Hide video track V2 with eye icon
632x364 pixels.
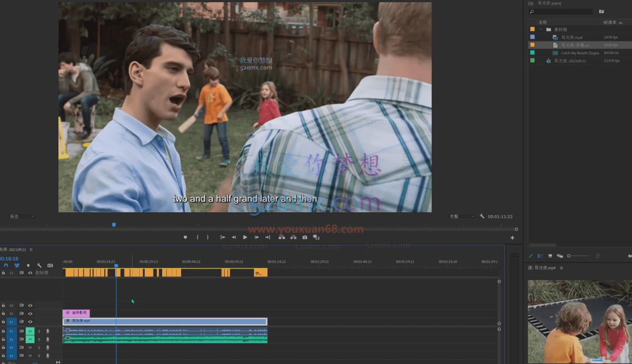coord(30,314)
